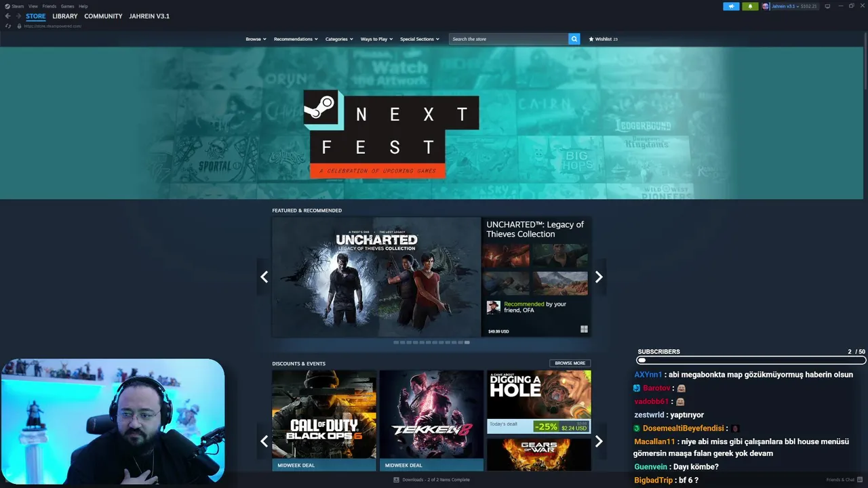Expand the Ways to Play dropdown
The width and height of the screenshot is (868, 488).
tap(376, 39)
